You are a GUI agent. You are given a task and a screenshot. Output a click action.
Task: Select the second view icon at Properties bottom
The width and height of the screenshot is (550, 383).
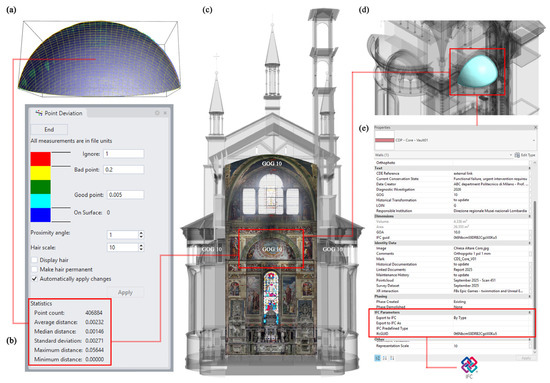click(x=385, y=358)
